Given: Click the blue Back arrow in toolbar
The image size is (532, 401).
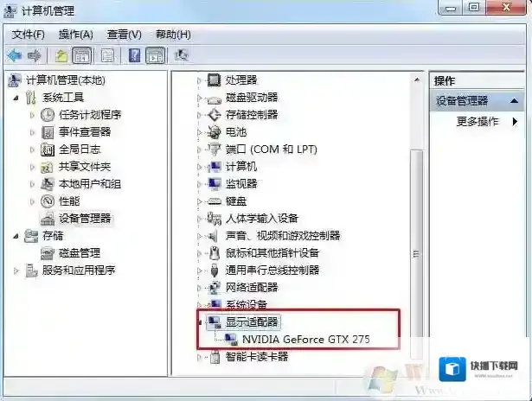Looking at the screenshot, I should 15,55.
